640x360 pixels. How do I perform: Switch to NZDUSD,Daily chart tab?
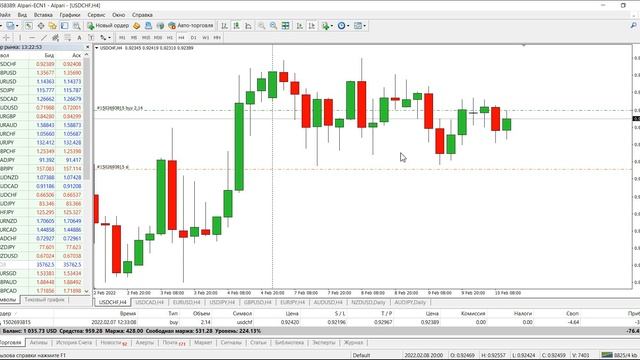tap(368, 302)
